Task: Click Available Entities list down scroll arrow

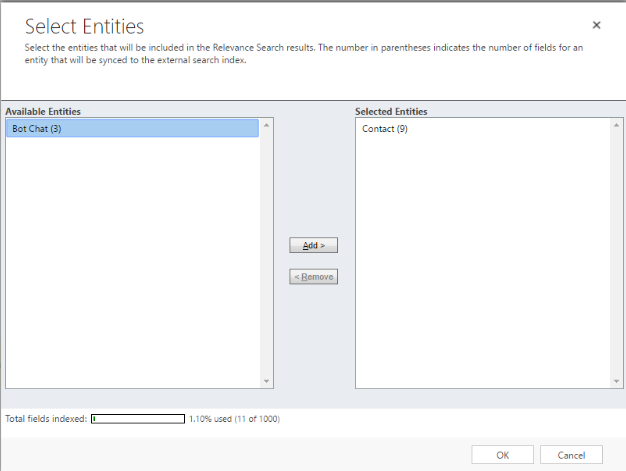Action: click(x=266, y=382)
